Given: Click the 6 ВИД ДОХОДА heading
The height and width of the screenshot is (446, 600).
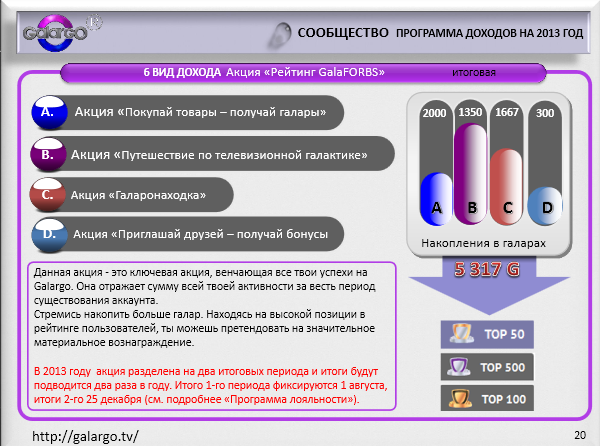Looking at the screenshot, I should (x=182, y=72).
